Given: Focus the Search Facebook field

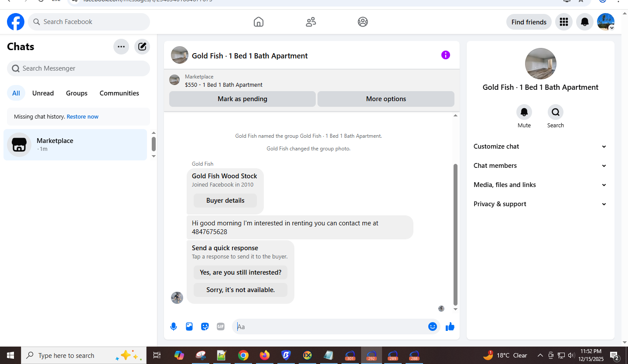Looking at the screenshot, I should tap(89, 22).
